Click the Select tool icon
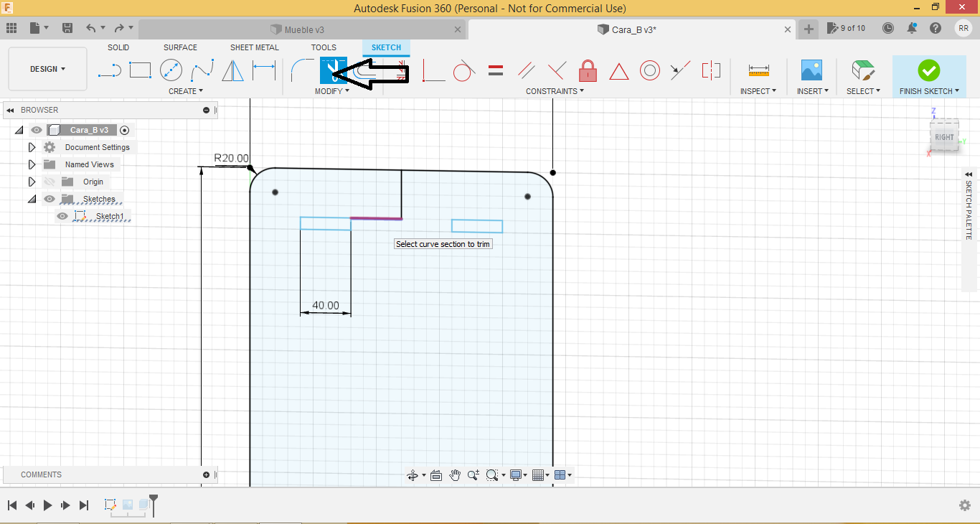980x524 pixels. pyautogui.click(x=863, y=70)
